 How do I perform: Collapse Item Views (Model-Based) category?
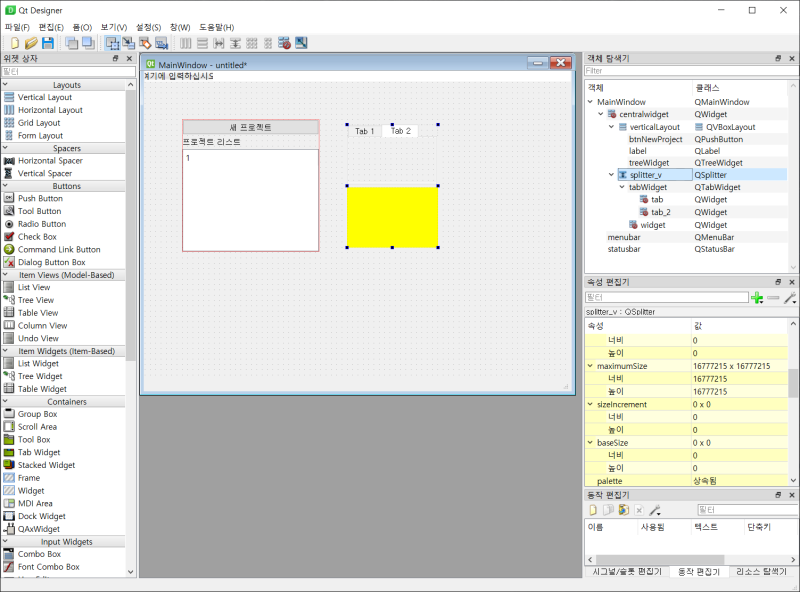pos(5,275)
